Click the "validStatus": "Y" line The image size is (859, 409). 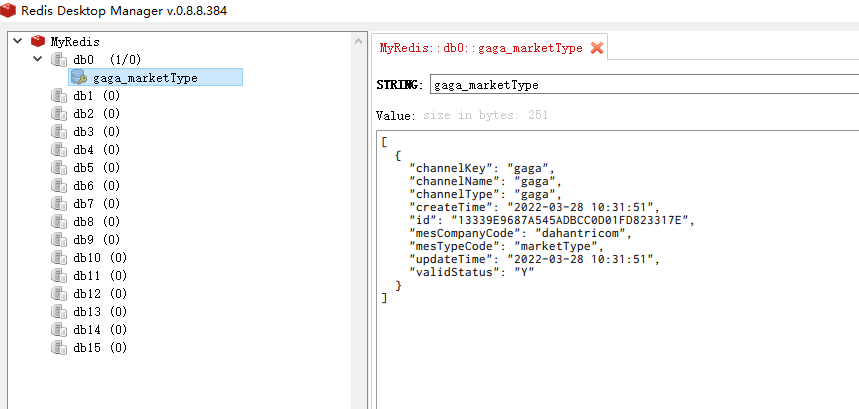472,273
